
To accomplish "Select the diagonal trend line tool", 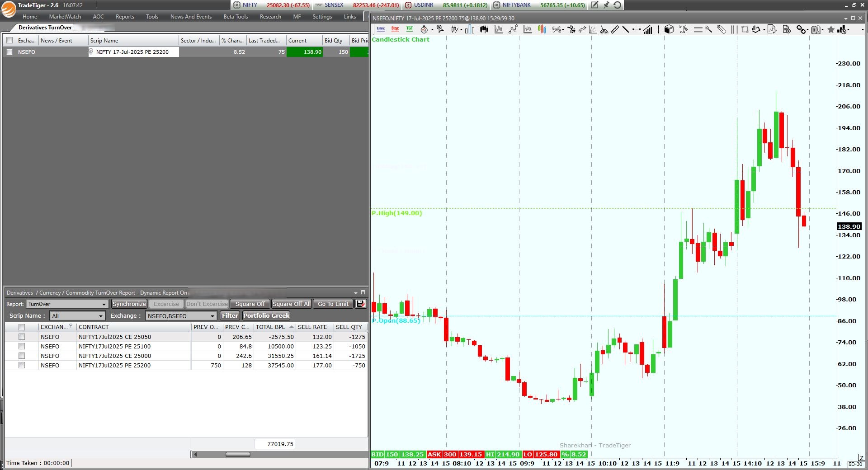I will click(626, 29).
